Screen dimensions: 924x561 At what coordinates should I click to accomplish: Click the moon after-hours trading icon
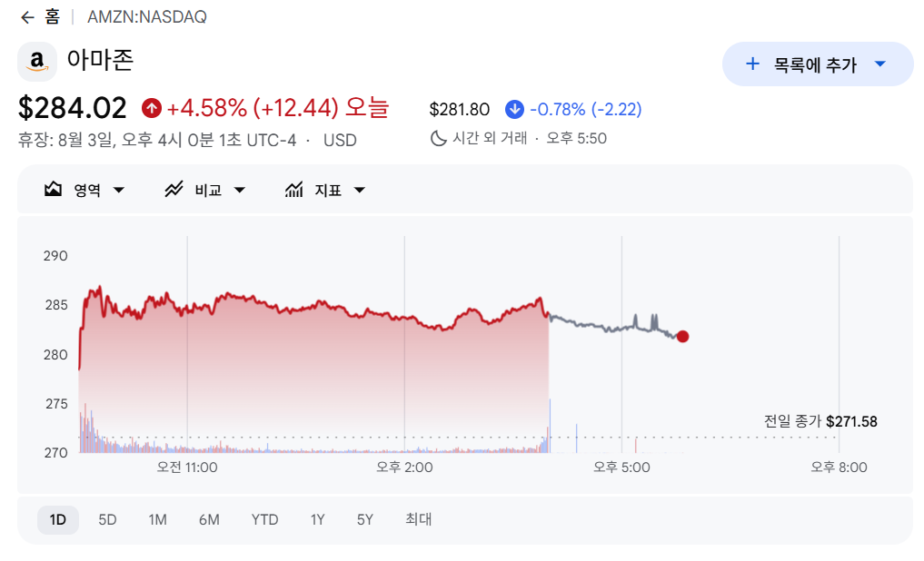click(439, 138)
